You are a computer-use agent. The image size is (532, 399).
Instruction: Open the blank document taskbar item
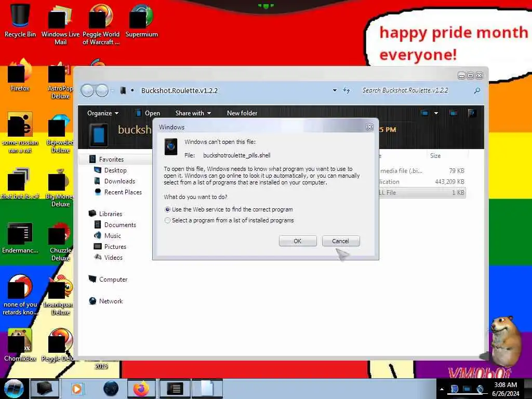(x=207, y=389)
